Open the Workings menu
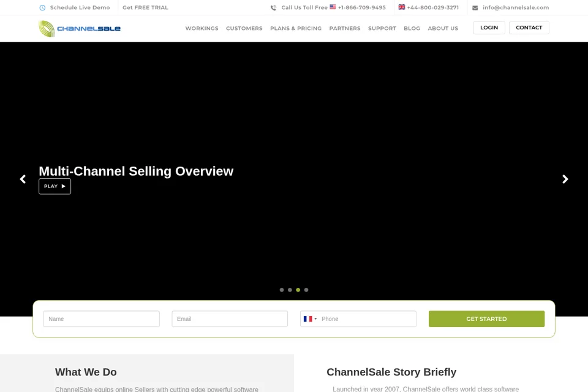This screenshot has height=392, width=588. pos(202,29)
